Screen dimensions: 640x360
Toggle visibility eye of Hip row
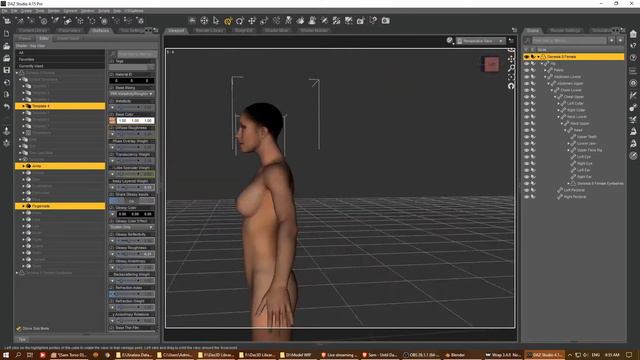(527, 64)
